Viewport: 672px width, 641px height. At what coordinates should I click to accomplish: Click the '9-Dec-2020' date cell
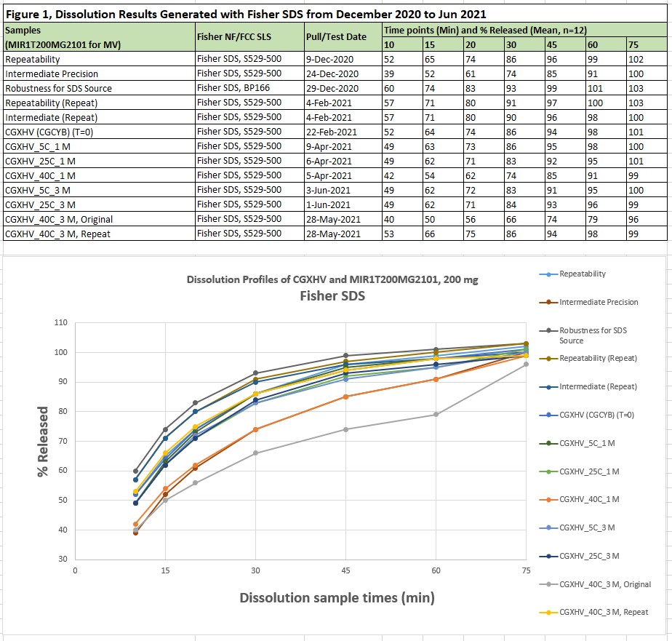click(x=343, y=59)
